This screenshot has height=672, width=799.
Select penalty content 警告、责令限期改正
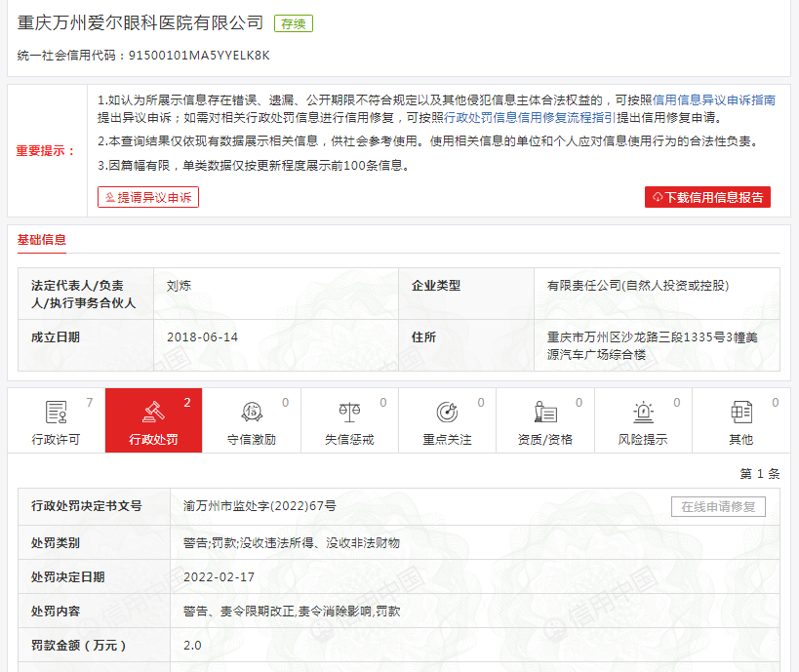tap(239, 612)
